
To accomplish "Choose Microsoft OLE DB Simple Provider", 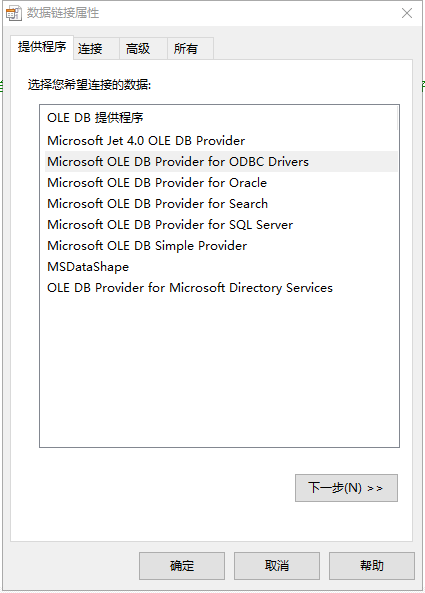I will (x=221, y=245).
